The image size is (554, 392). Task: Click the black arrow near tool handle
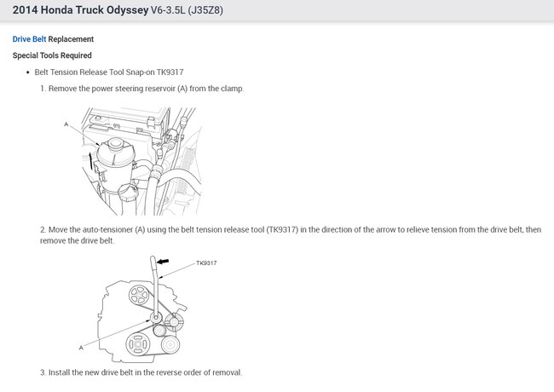pyautogui.click(x=163, y=262)
